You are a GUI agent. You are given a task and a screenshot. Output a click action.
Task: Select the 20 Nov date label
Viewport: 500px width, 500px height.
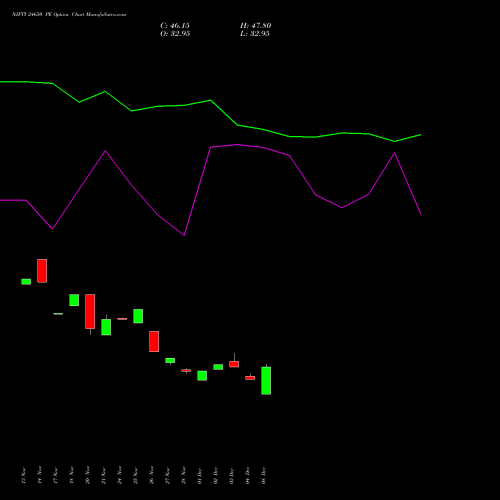coord(88,475)
